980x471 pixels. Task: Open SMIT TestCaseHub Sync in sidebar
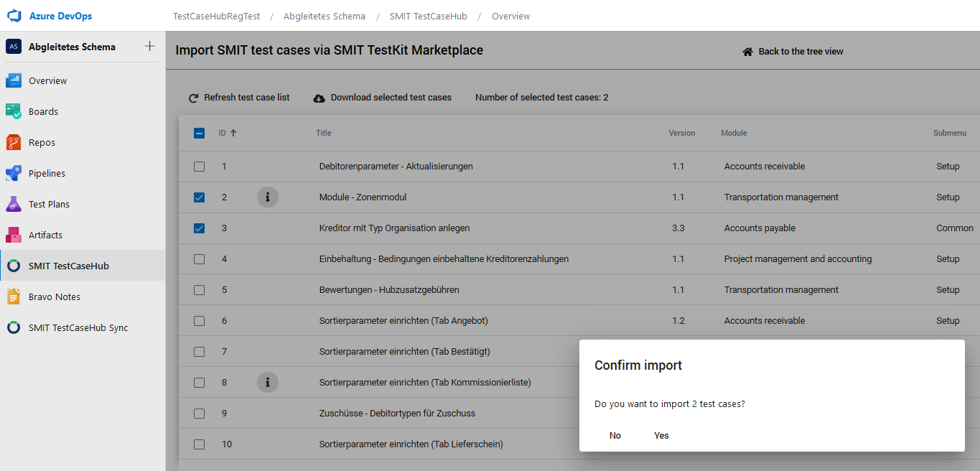pos(78,327)
